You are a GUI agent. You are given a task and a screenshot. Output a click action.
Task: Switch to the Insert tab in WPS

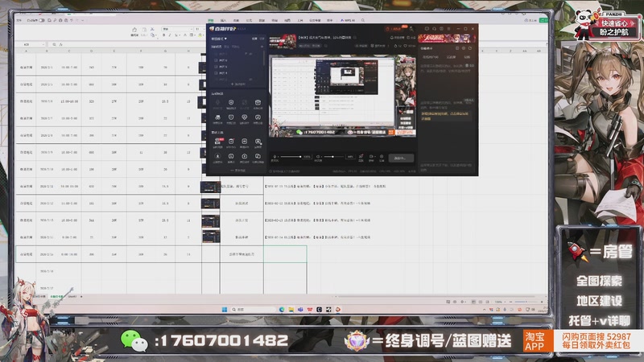coord(223,21)
